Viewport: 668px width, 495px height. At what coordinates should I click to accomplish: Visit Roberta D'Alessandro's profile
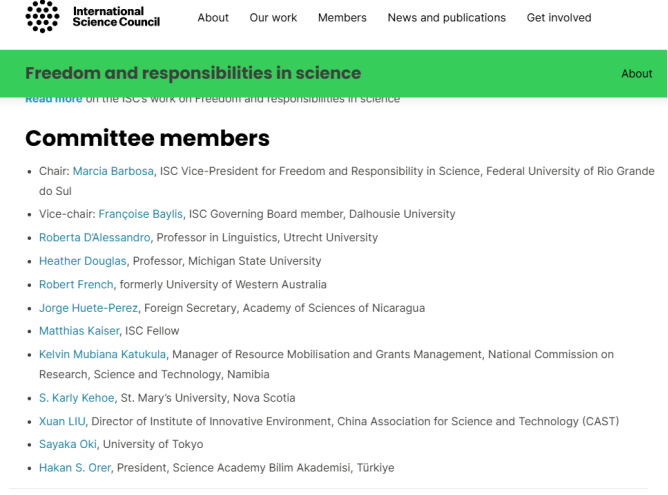click(95, 238)
